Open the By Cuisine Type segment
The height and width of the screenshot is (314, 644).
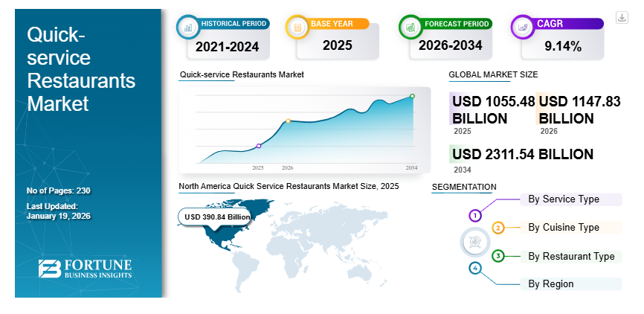click(x=563, y=227)
